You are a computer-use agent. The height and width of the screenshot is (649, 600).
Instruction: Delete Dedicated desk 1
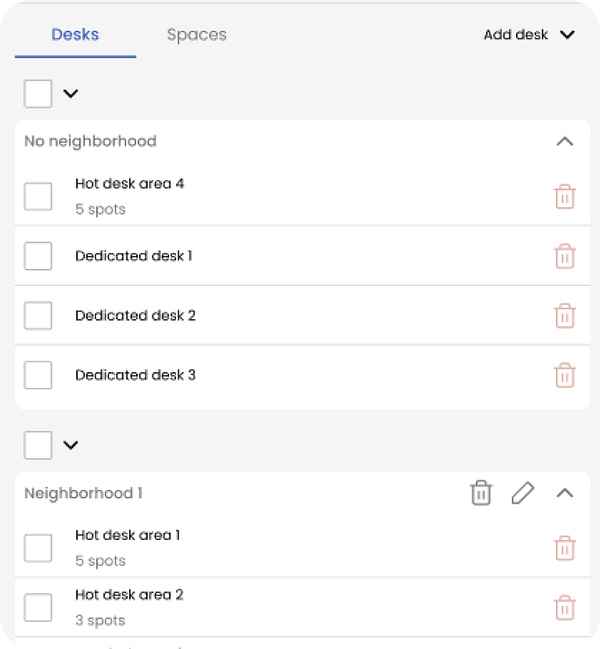click(x=565, y=256)
